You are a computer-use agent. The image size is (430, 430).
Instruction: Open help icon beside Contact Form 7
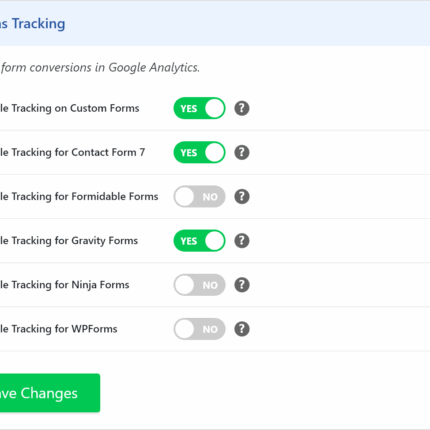[x=242, y=153]
